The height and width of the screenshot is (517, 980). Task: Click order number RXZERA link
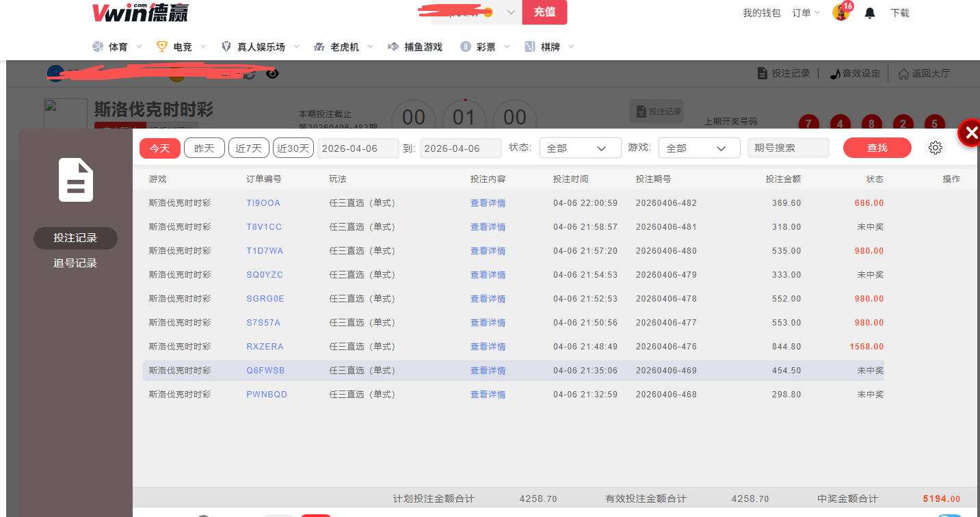(265, 347)
